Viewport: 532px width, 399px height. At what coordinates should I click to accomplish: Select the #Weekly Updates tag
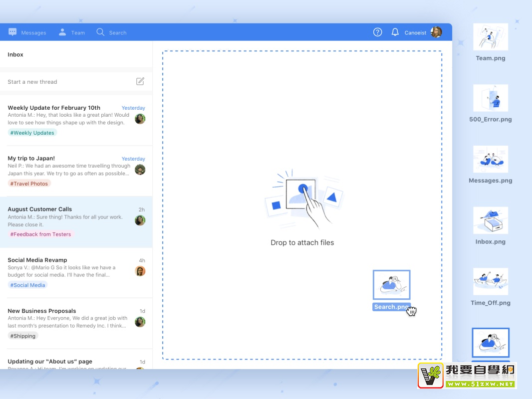coord(32,133)
